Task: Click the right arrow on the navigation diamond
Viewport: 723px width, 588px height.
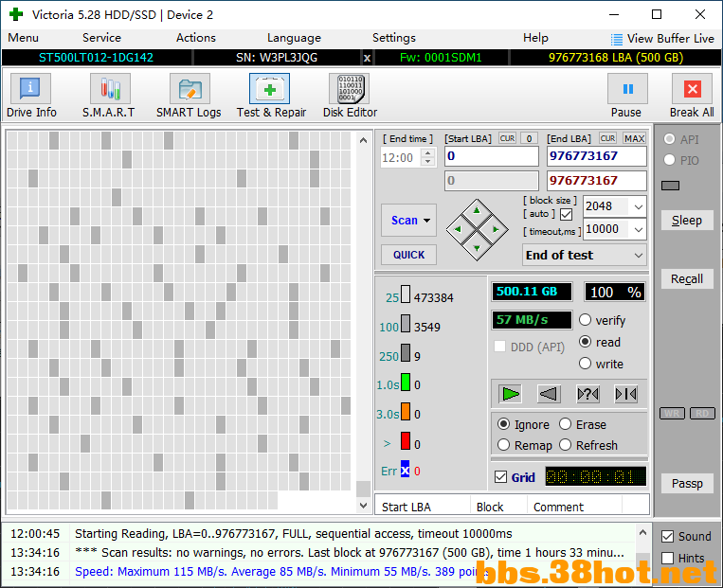Action: [496, 229]
